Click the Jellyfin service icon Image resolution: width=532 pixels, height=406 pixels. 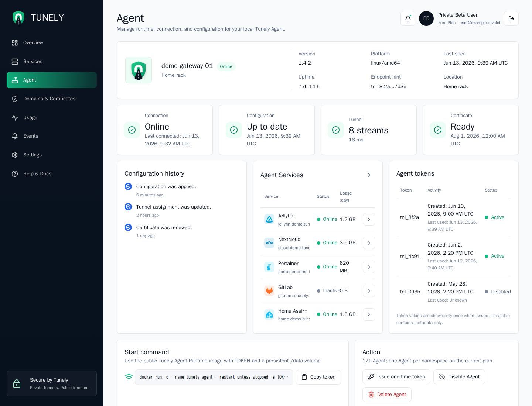[x=269, y=219]
